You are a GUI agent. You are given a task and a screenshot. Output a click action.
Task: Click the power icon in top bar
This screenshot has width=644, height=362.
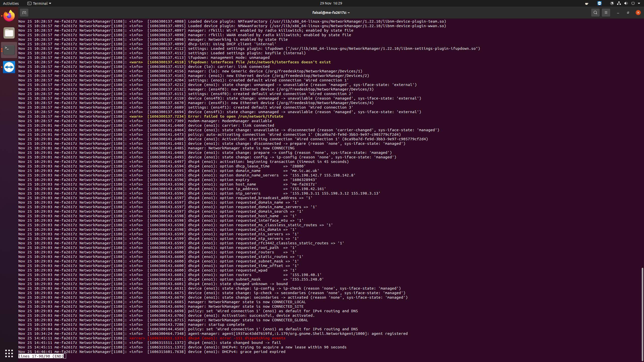click(633, 3)
